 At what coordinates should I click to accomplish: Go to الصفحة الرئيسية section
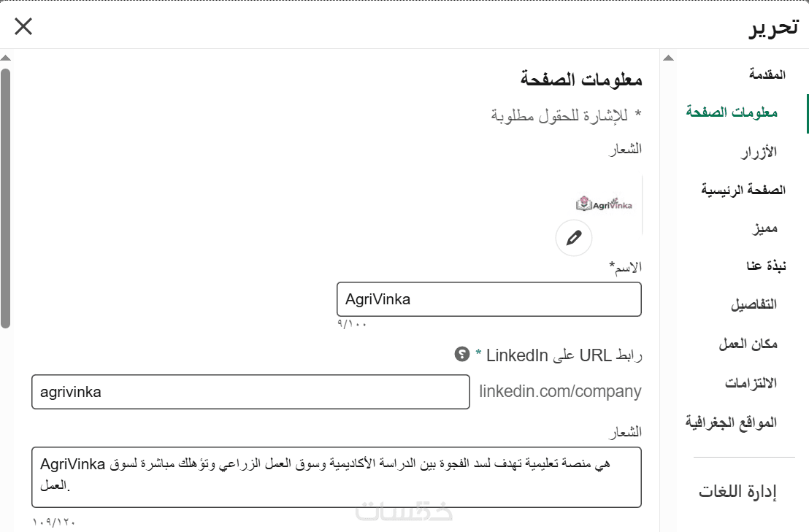[x=743, y=190]
